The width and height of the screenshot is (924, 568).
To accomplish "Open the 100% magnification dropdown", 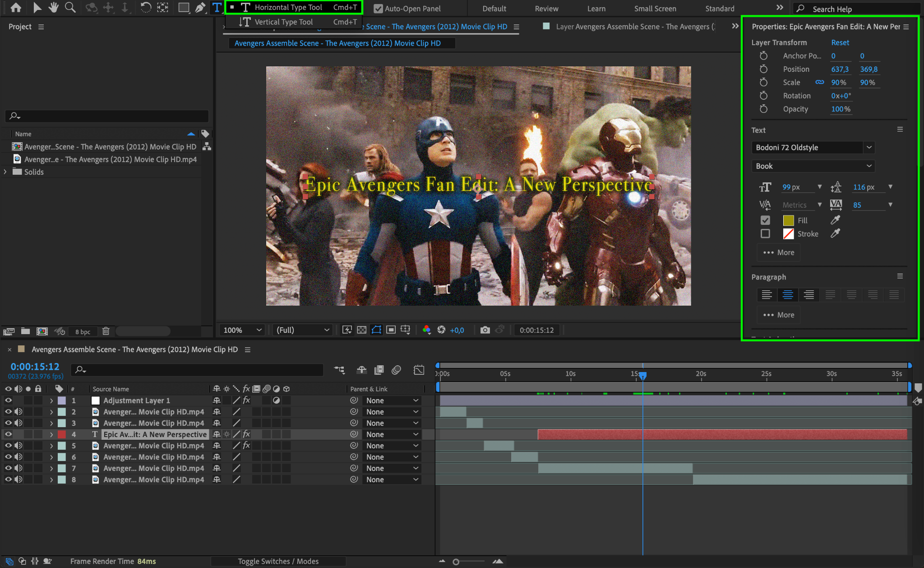I will coord(242,330).
